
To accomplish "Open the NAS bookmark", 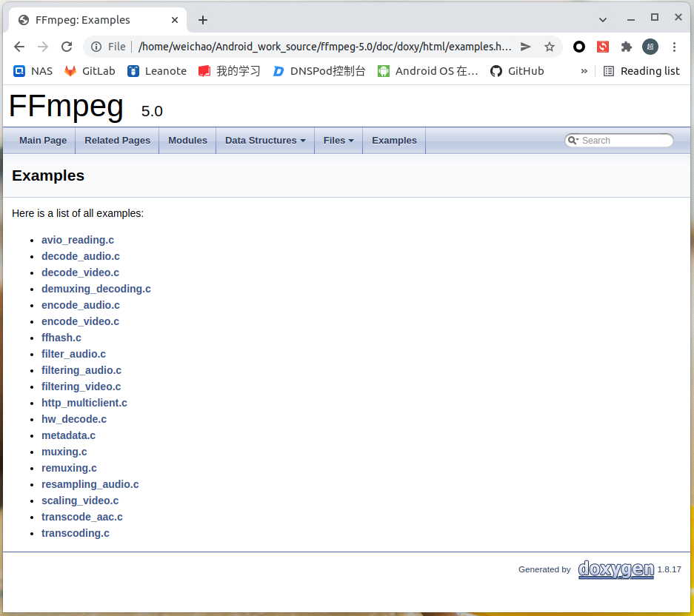I will click(x=32, y=71).
